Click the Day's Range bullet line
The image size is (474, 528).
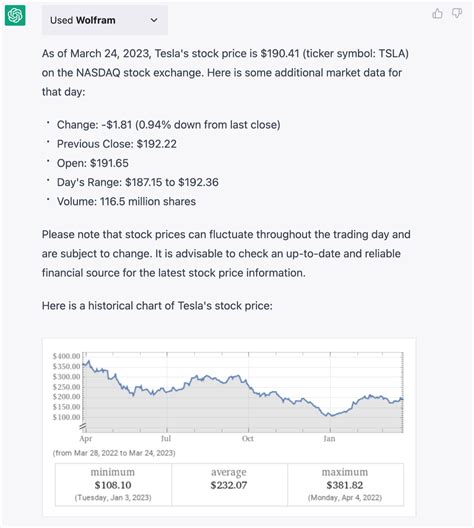[138, 183]
